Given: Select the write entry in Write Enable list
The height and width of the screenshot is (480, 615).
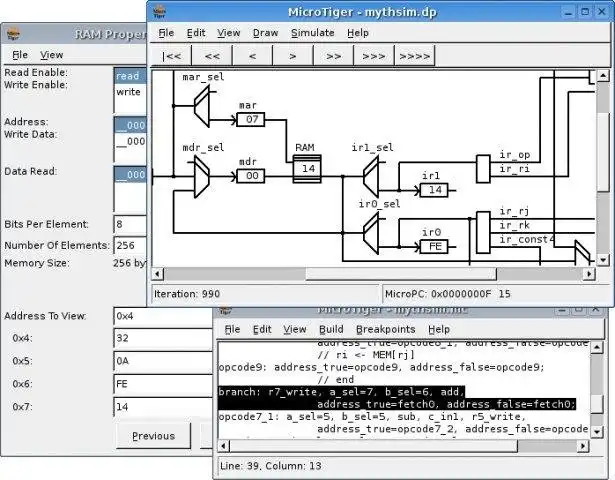Looking at the screenshot, I should (131, 92).
